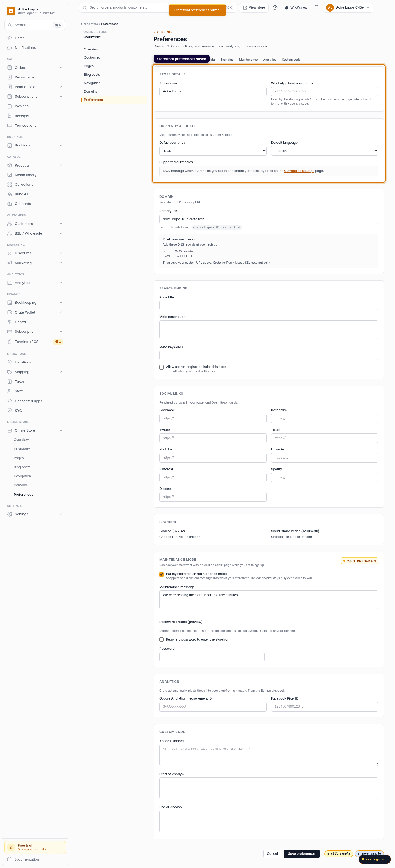Open Capital dollar icon
Screen dimensions: 395x868
pos(9,322)
